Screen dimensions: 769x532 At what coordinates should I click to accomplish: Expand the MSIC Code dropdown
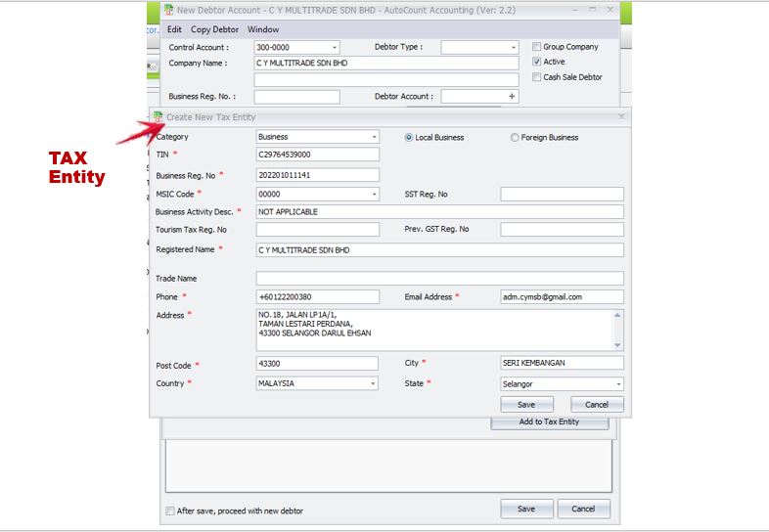pos(374,195)
